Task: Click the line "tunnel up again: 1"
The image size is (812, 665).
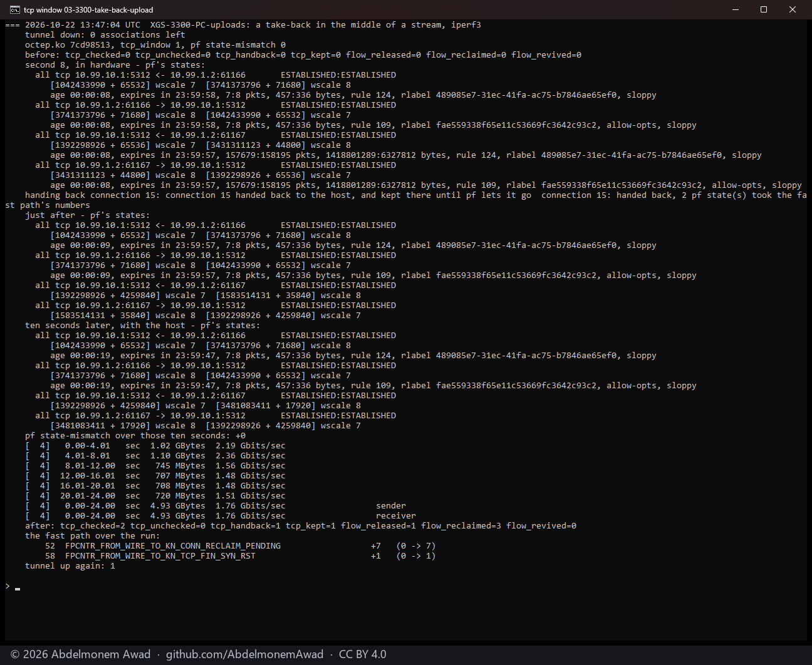Action: [70, 566]
